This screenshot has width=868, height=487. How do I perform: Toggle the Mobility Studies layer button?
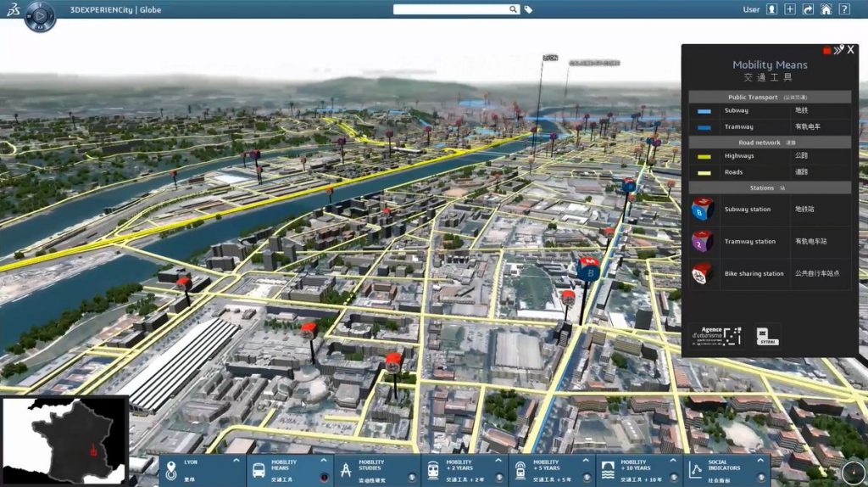click(x=412, y=478)
